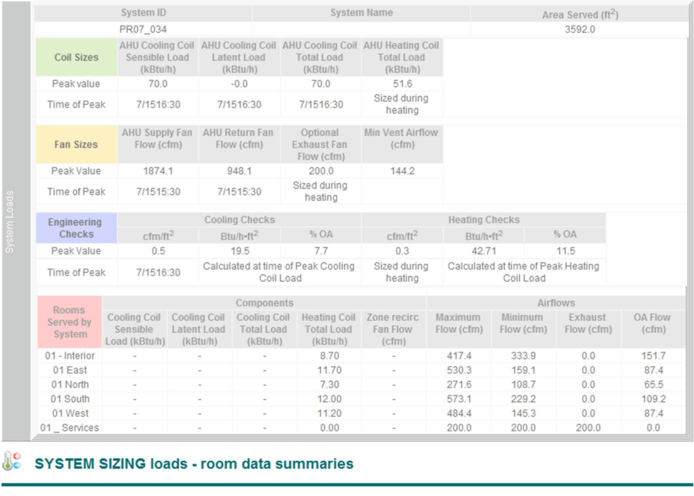Screen dimensions: 694x496
Task: Select the heating cfm/ft² value 0.3
Action: click(x=402, y=251)
